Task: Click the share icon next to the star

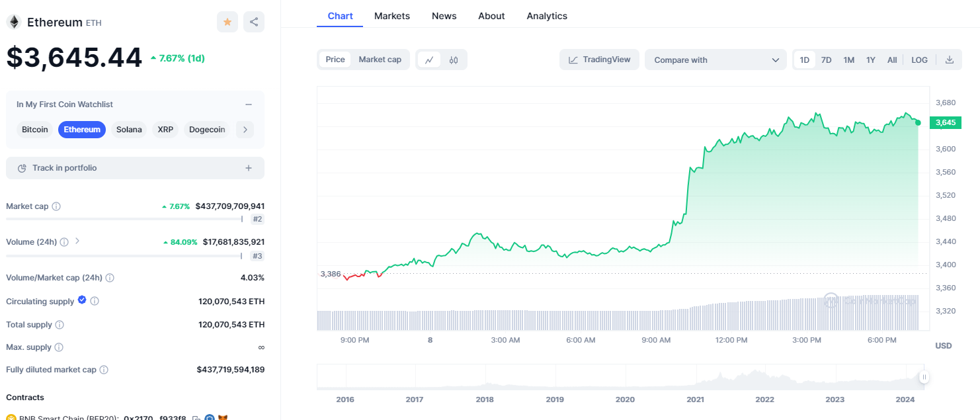Action: point(254,22)
